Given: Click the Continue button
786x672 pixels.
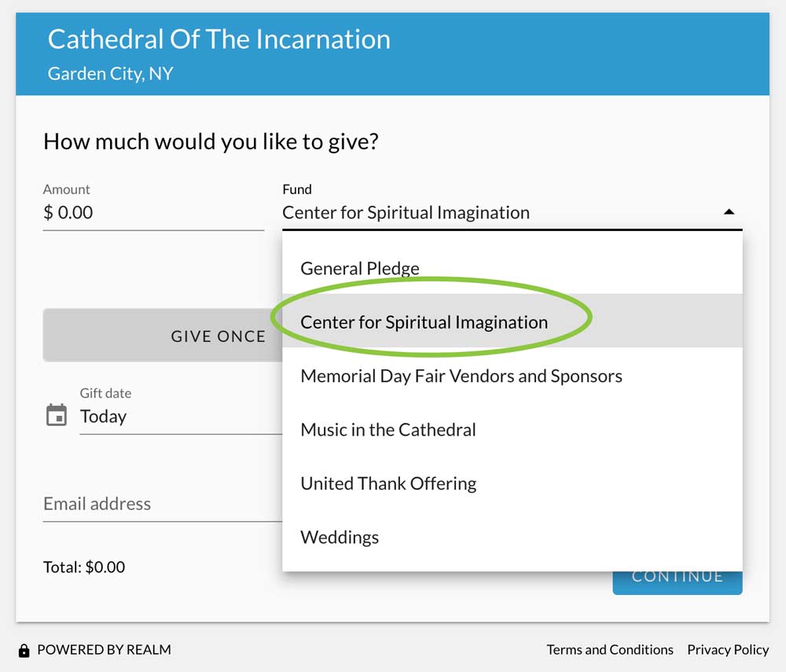Looking at the screenshot, I should 678,582.
